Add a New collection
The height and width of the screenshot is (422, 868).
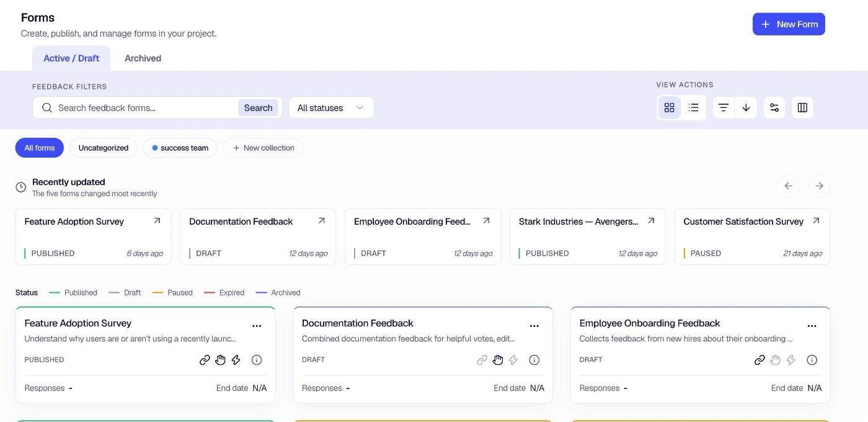263,148
